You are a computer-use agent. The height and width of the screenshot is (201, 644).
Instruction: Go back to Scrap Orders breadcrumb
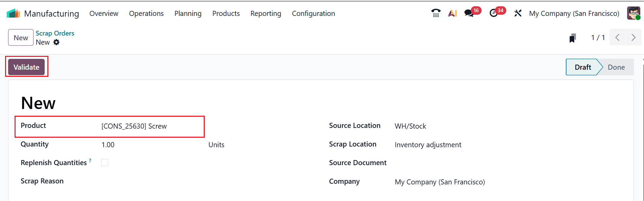(55, 33)
